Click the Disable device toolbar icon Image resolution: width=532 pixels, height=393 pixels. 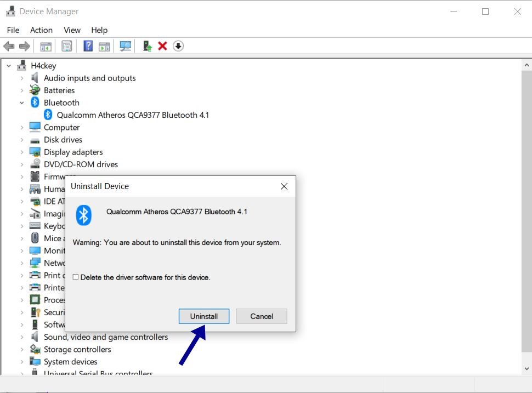[x=178, y=45]
